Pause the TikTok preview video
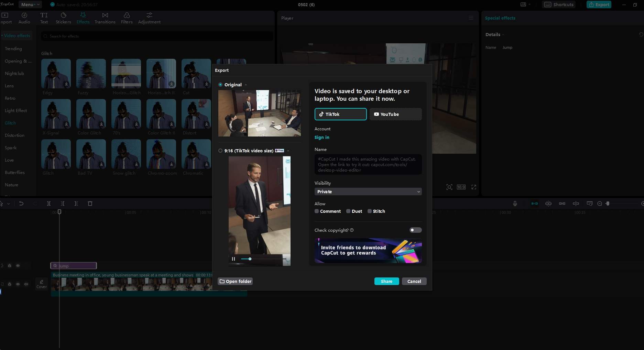This screenshot has height=350, width=644. tap(233, 259)
